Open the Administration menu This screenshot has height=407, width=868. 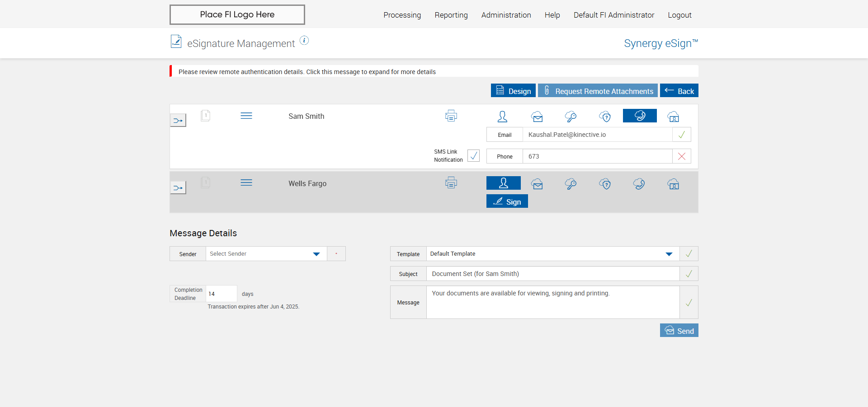[x=506, y=15]
